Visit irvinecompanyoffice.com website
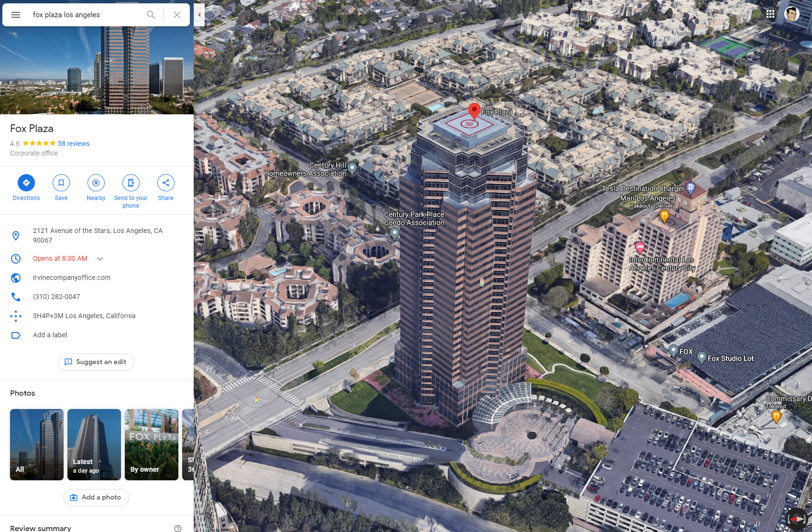The width and height of the screenshot is (812, 532). (72, 277)
